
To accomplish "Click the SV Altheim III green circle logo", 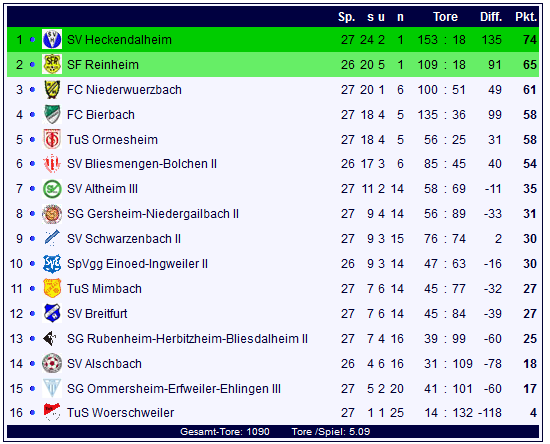I will tap(52, 189).
